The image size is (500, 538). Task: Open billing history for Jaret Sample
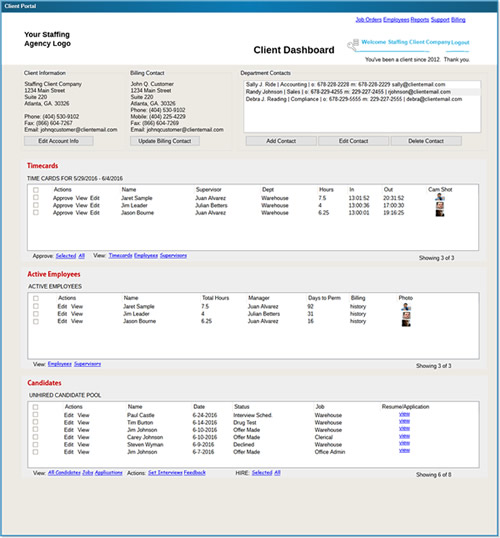358,306
